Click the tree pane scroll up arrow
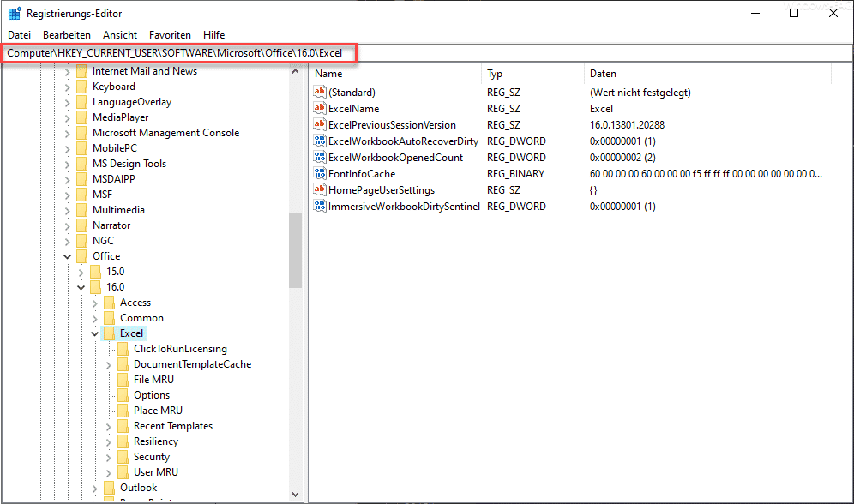 [295, 71]
